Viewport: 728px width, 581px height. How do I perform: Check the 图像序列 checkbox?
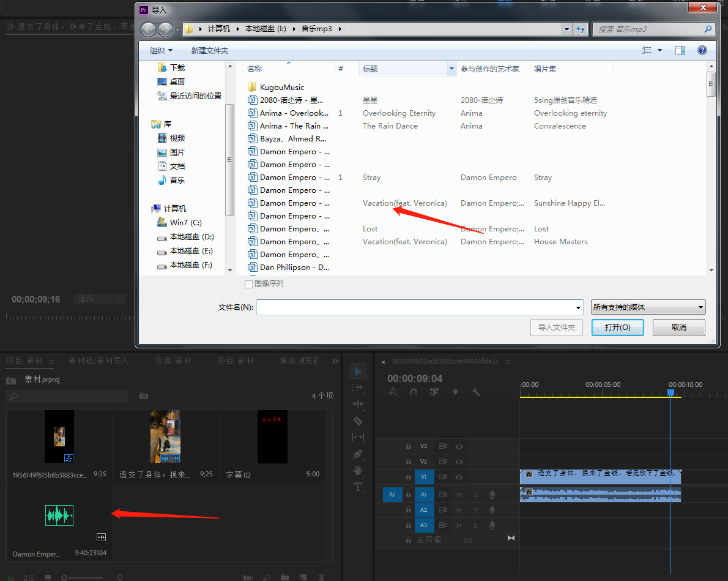[248, 284]
